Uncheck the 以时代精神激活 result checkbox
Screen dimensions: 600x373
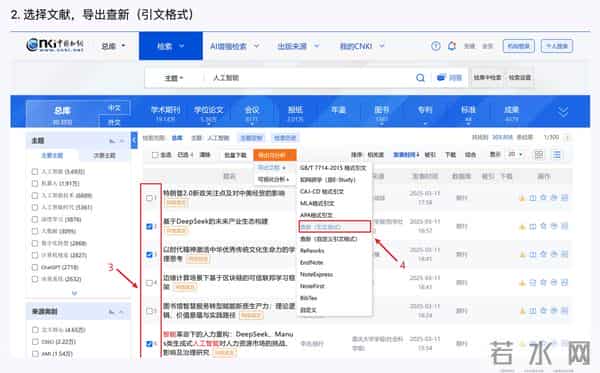(x=150, y=254)
